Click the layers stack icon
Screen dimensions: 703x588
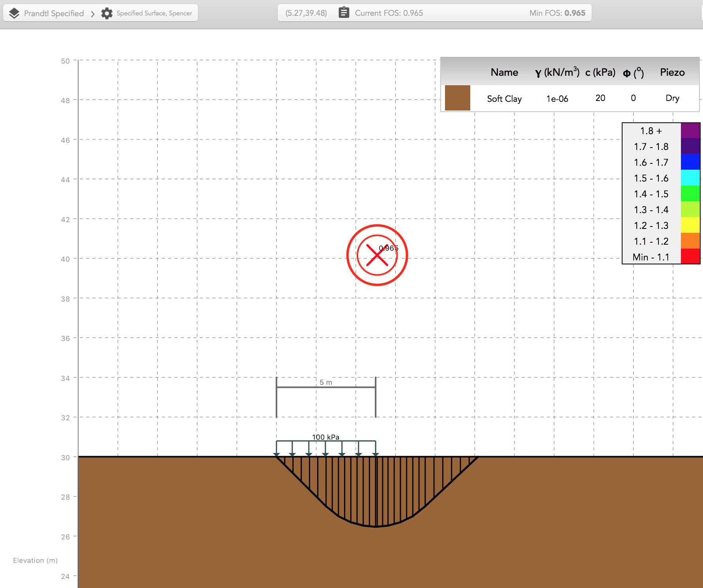coord(14,13)
